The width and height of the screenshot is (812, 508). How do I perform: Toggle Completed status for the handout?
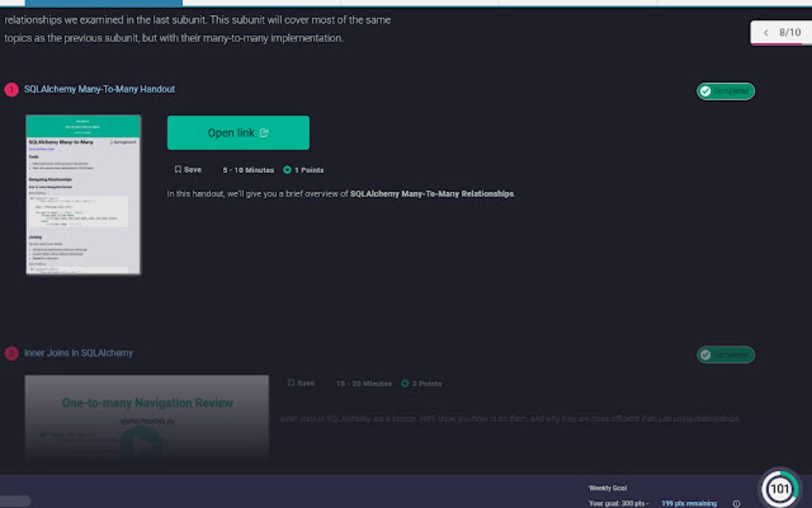(725, 91)
